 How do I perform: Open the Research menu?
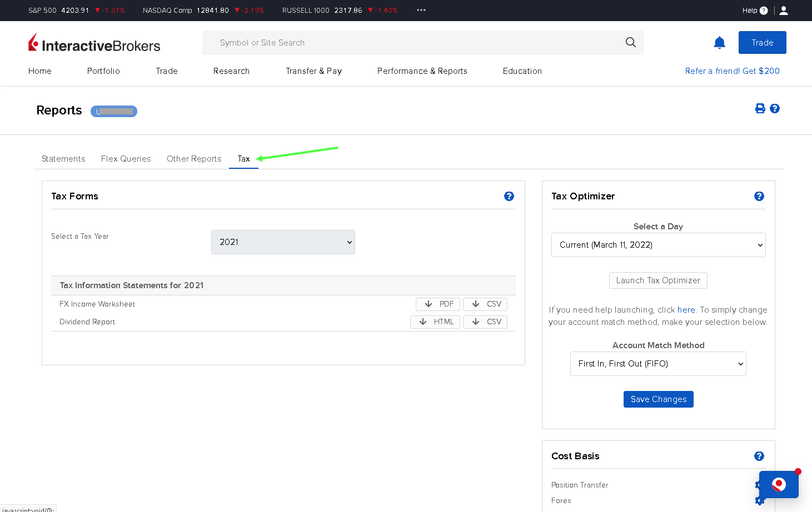[x=231, y=71]
